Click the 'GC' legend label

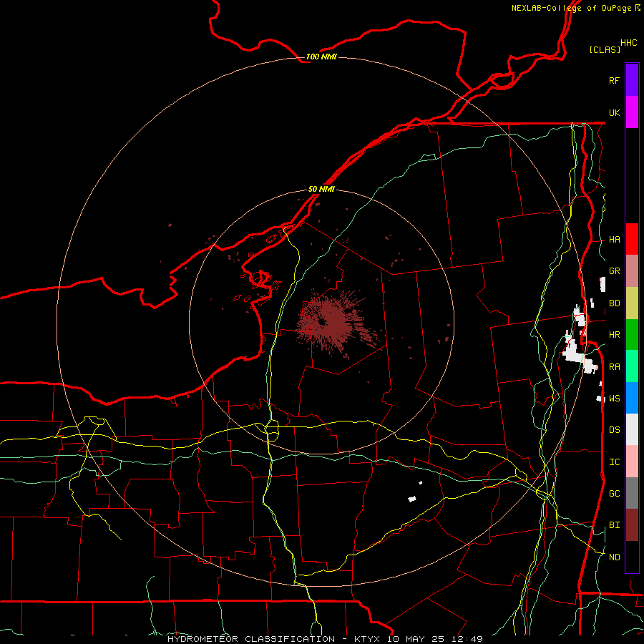click(614, 493)
